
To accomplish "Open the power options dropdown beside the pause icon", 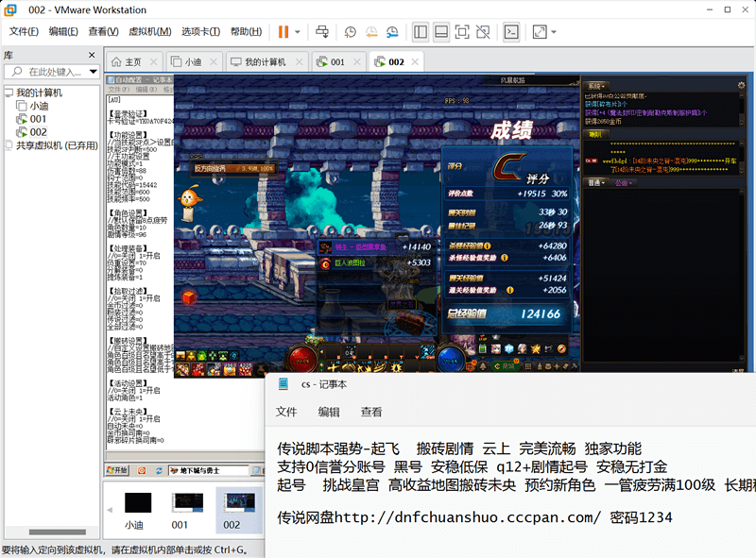I will 298,32.
